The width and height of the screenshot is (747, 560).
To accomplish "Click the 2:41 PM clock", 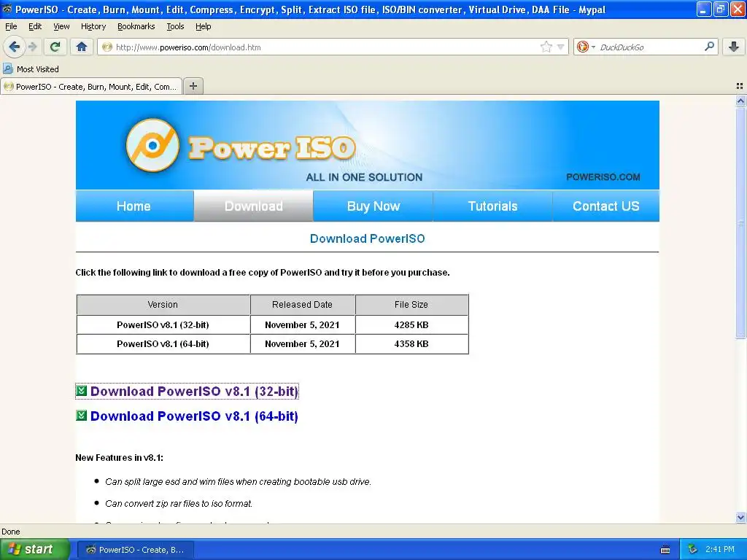I will click(720, 549).
